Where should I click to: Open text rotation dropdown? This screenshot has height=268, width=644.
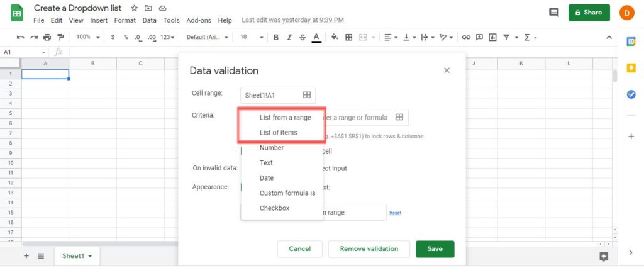[x=446, y=37]
